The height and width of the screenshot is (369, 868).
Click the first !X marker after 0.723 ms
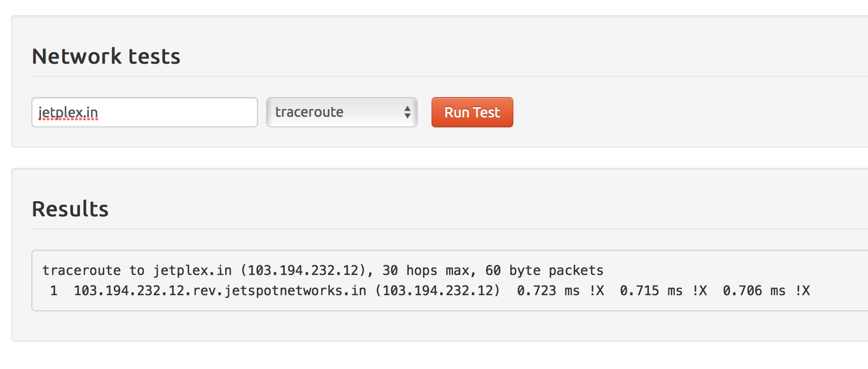(597, 291)
